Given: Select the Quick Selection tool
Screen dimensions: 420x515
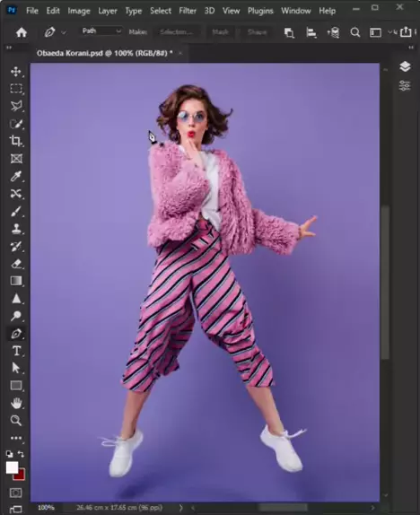Looking at the screenshot, I should [16, 124].
